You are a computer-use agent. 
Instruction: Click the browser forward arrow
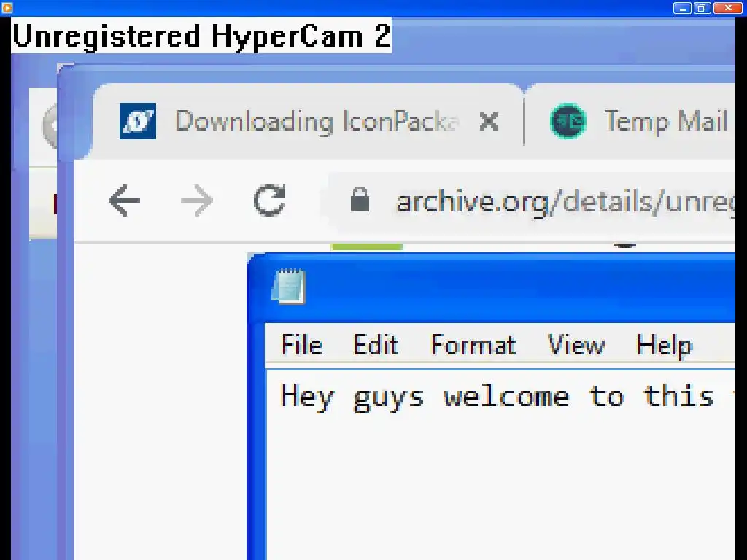pos(197,201)
